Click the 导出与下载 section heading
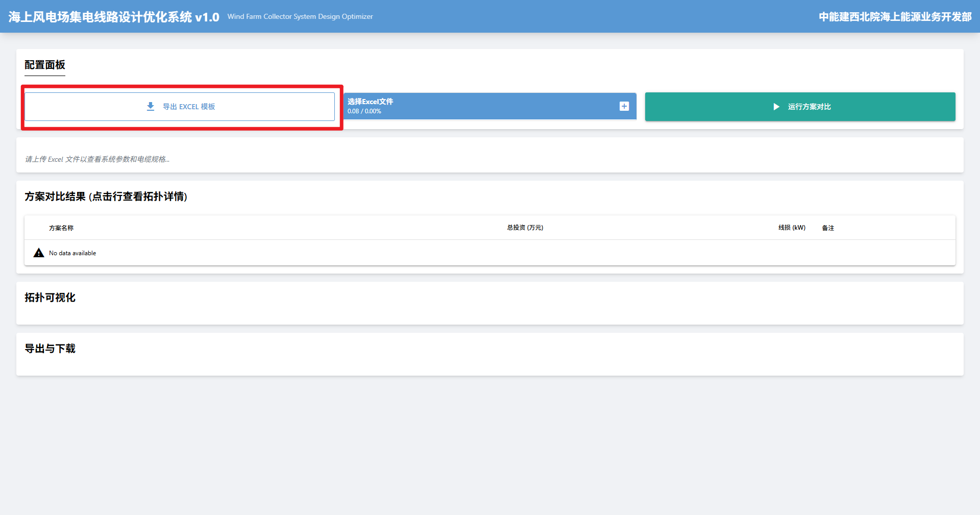 pos(50,349)
